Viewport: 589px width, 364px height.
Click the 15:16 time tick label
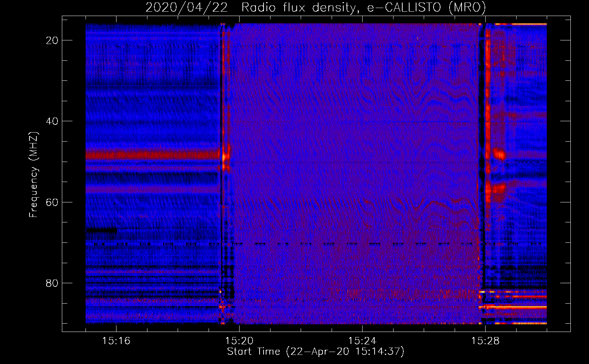(116, 341)
